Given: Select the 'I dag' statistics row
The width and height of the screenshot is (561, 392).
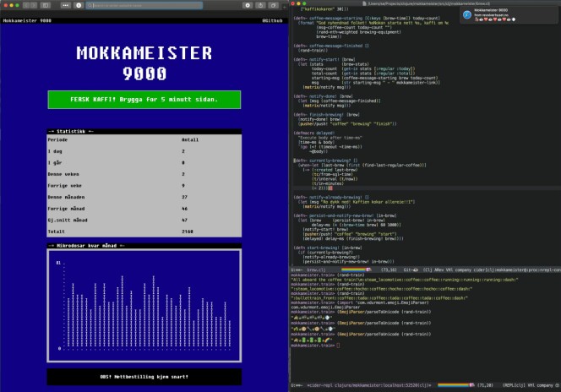Looking at the screenshot, I should 144,151.
